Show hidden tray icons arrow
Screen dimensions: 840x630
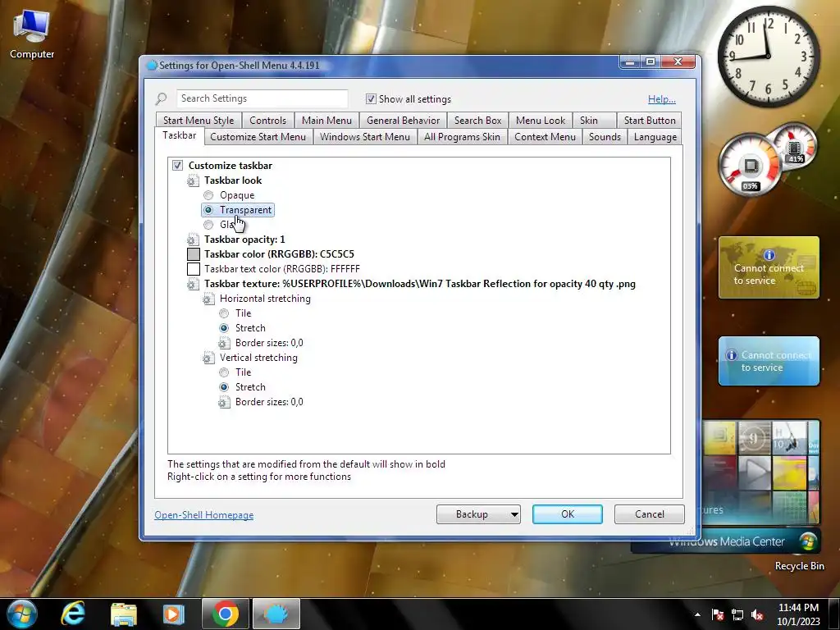pos(697,614)
